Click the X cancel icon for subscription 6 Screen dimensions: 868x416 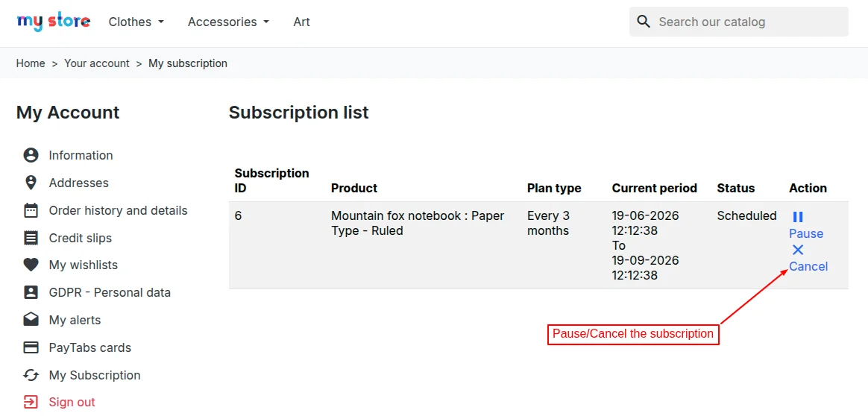[798, 250]
